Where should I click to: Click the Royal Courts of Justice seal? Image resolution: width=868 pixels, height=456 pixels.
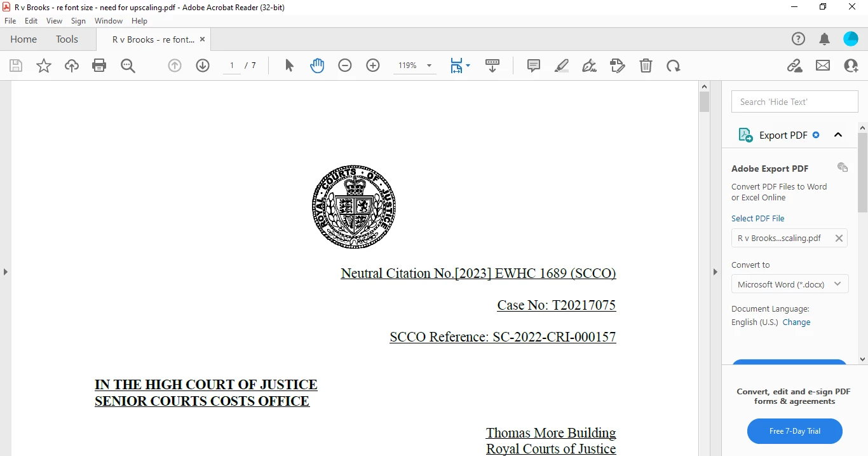pos(354,207)
